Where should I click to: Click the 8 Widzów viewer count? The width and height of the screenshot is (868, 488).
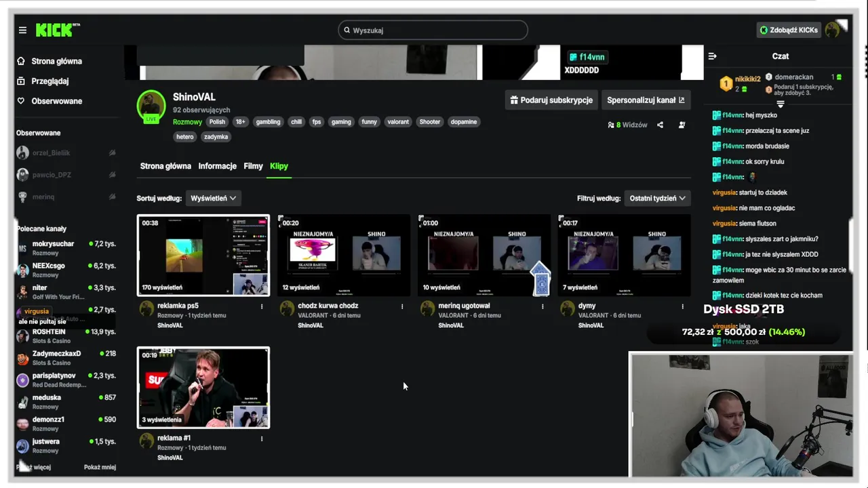point(627,125)
